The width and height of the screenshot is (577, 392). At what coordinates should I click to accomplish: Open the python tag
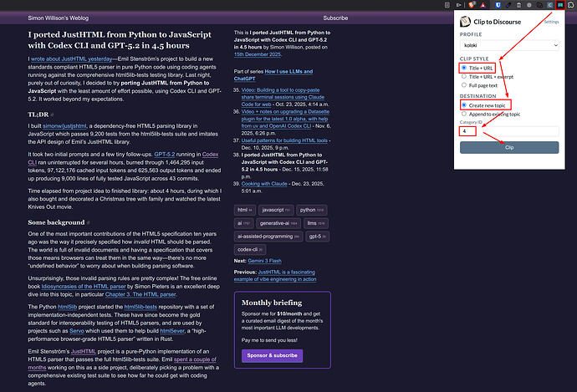[x=312, y=210]
